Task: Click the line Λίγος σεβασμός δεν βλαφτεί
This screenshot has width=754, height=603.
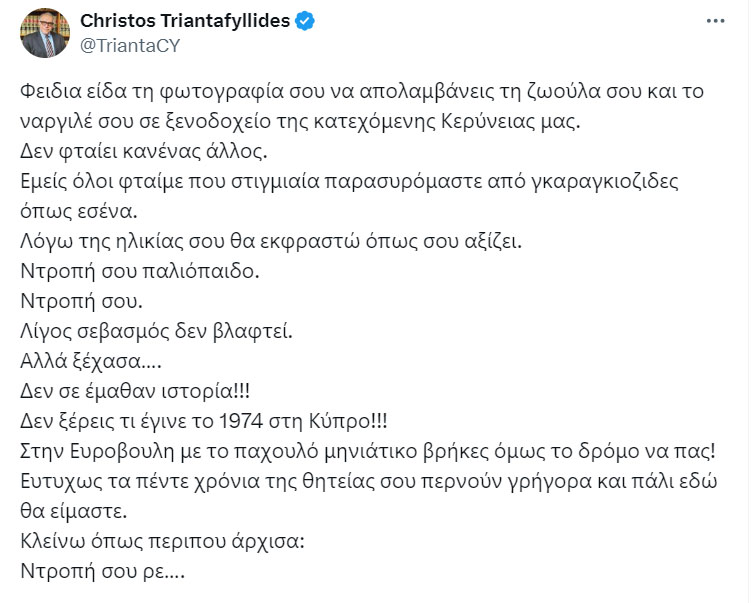Action: 156,331
